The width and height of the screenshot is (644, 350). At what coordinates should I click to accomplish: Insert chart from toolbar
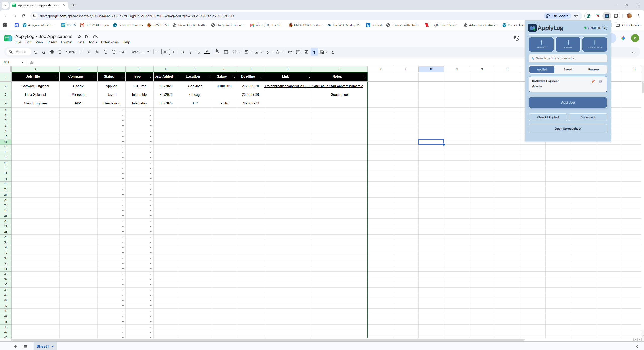click(306, 52)
